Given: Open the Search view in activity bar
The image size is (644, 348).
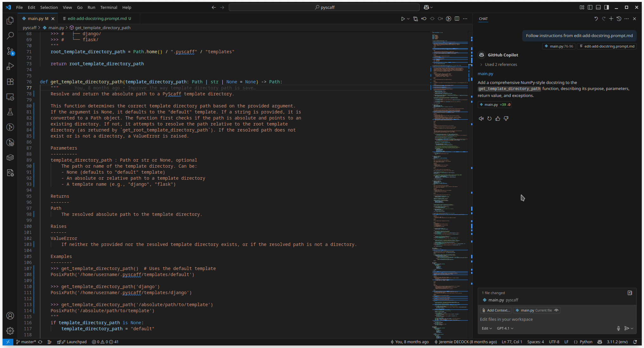Looking at the screenshot, I should [x=10, y=35].
